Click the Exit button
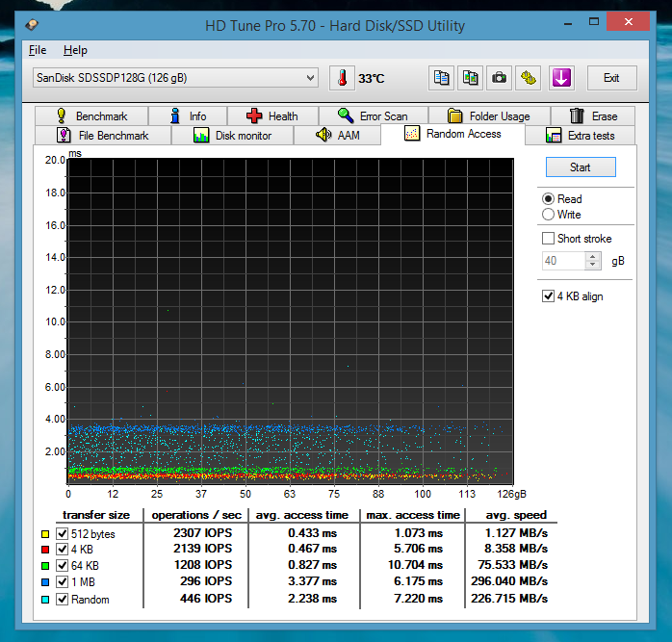 pos(611,78)
